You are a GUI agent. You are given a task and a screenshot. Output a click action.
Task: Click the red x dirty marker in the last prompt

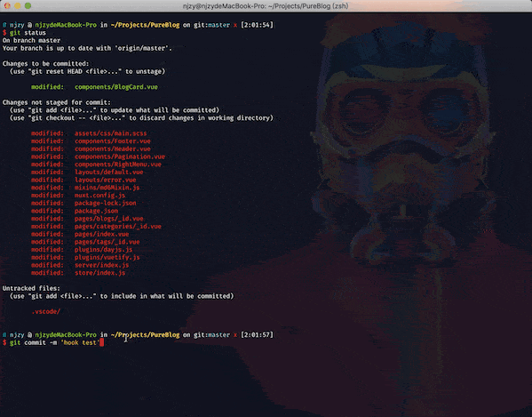coord(235,335)
